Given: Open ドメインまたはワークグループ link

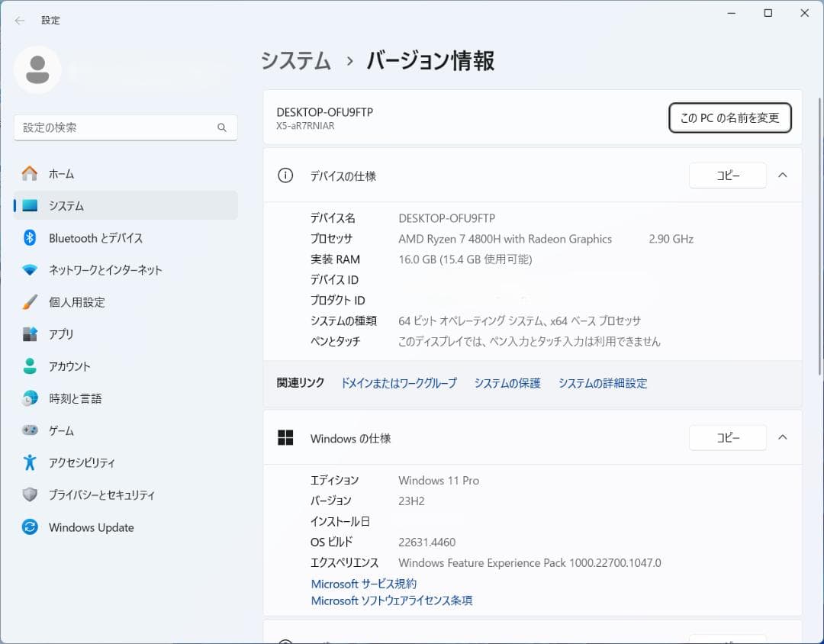Looking at the screenshot, I should 399,383.
